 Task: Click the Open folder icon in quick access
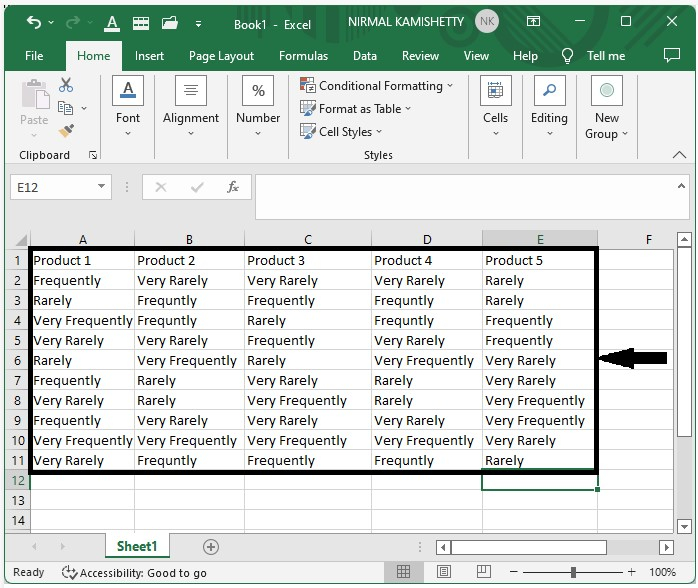[170, 22]
